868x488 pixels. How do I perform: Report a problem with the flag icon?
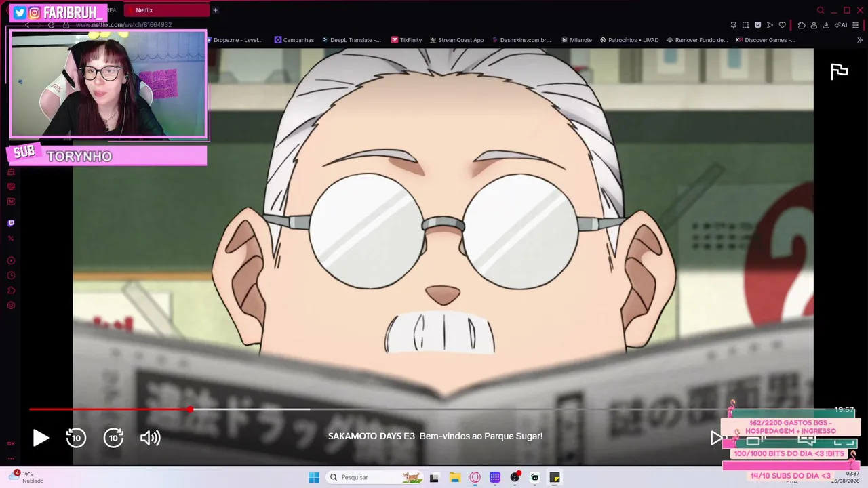(x=840, y=71)
